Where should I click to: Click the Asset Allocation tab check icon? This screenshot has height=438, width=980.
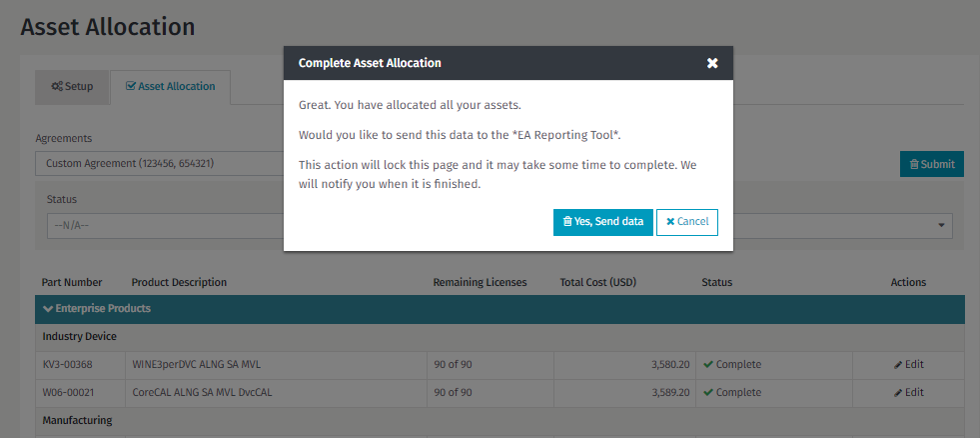[131, 87]
